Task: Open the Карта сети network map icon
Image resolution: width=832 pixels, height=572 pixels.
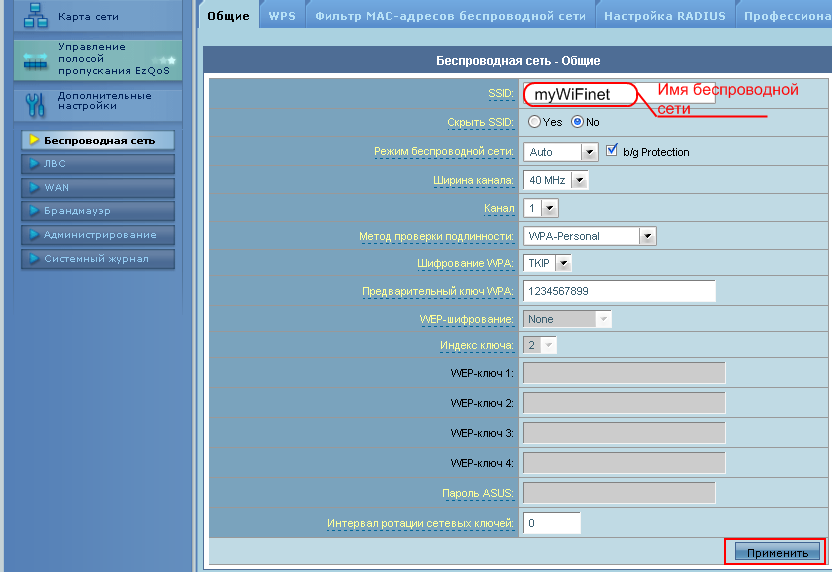Action: pos(36,15)
